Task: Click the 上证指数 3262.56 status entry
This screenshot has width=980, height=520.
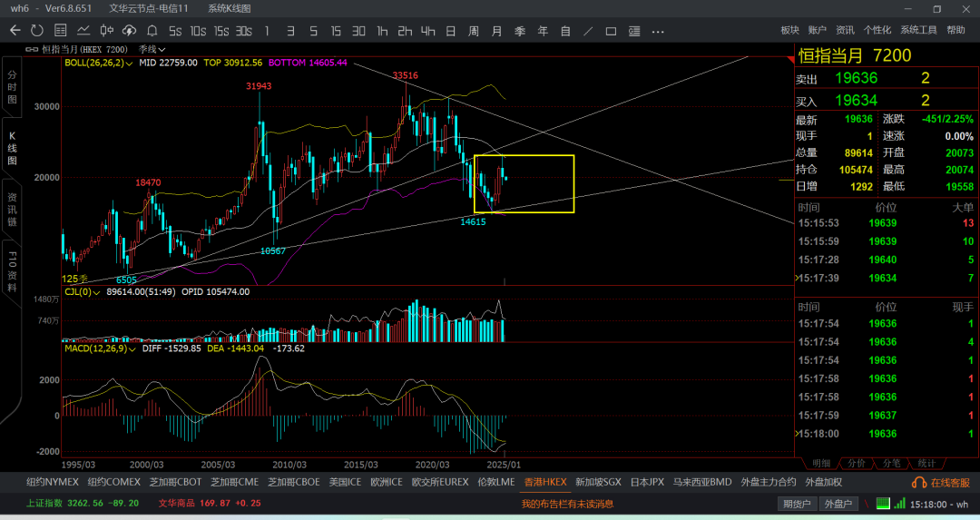Action: (83, 503)
